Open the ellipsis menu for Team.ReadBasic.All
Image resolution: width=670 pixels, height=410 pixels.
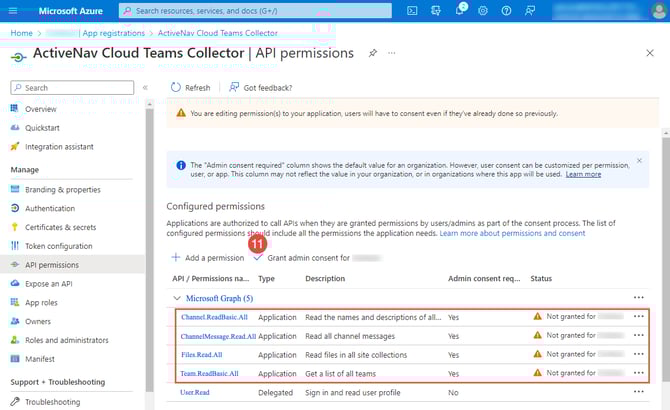tap(639, 373)
